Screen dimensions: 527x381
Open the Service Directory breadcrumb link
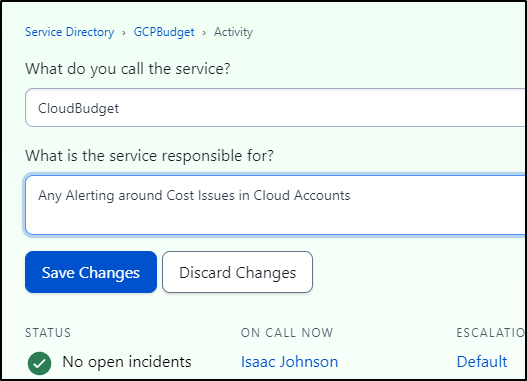(70, 32)
